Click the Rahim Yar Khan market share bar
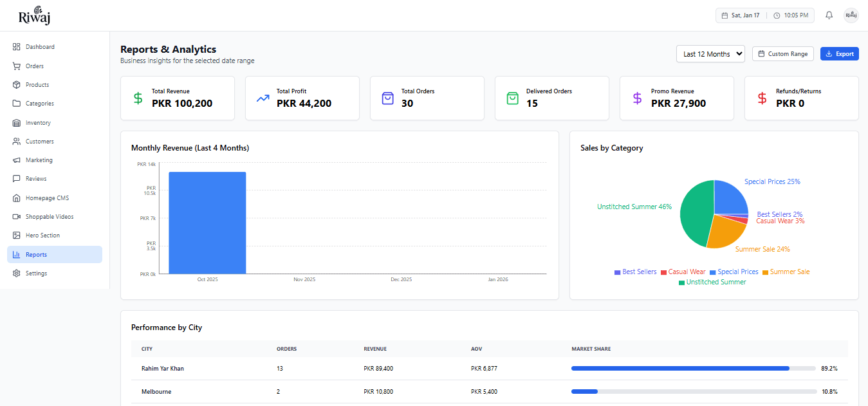The image size is (868, 406). point(680,369)
